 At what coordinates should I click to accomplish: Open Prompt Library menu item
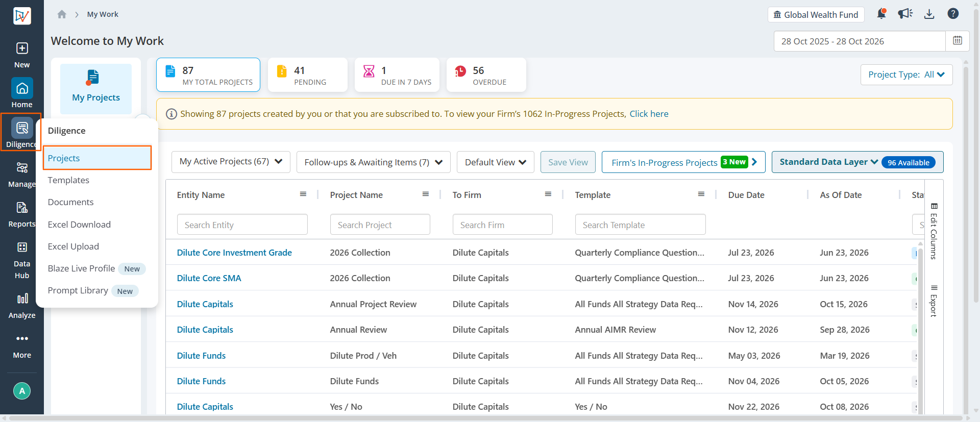point(78,290)
